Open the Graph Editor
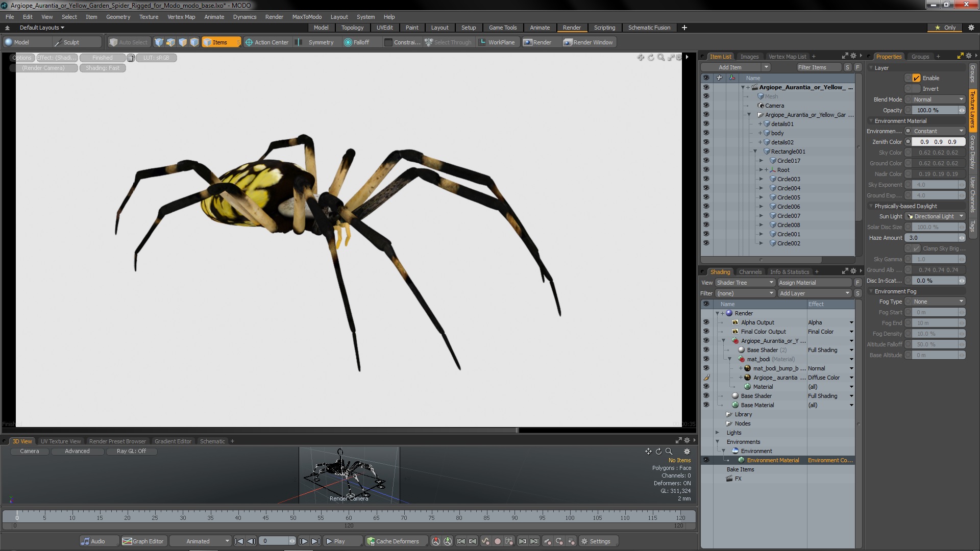980x551 pixels. tap(143, 541)
